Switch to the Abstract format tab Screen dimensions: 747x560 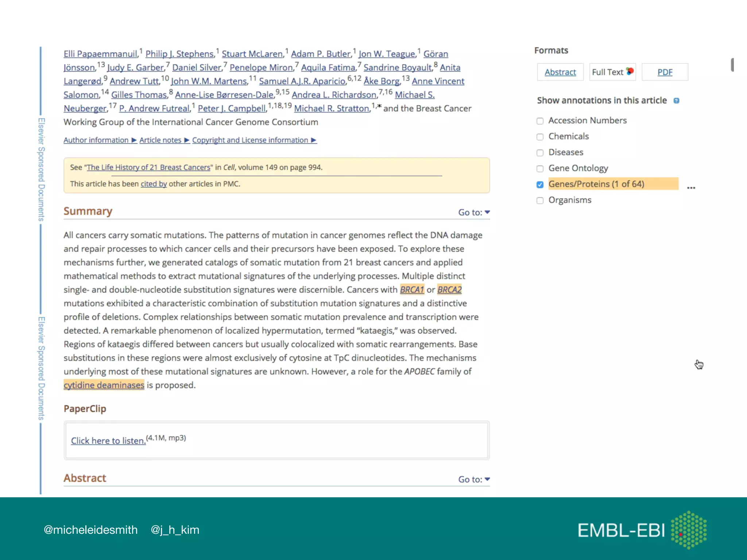(560, 72)
